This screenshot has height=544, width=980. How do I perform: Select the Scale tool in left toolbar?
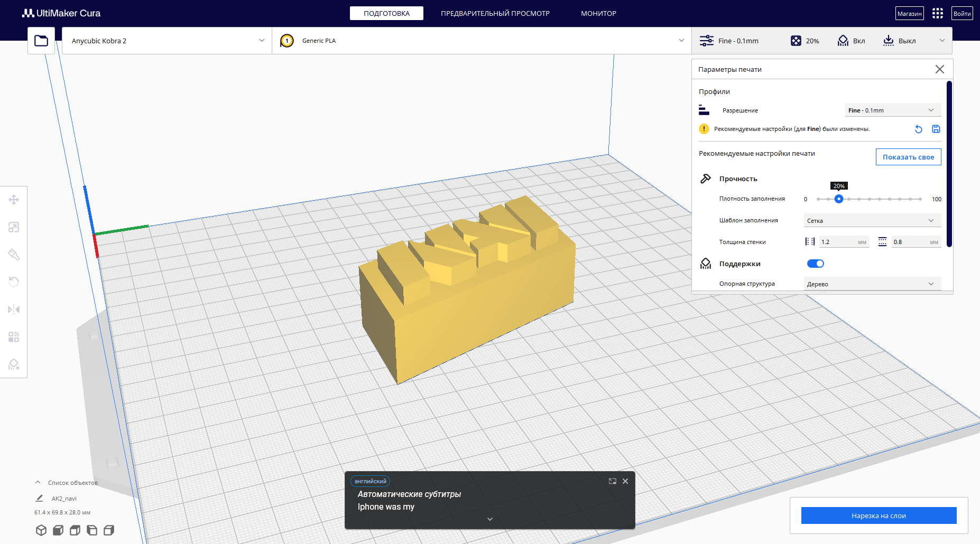(14, 227)
